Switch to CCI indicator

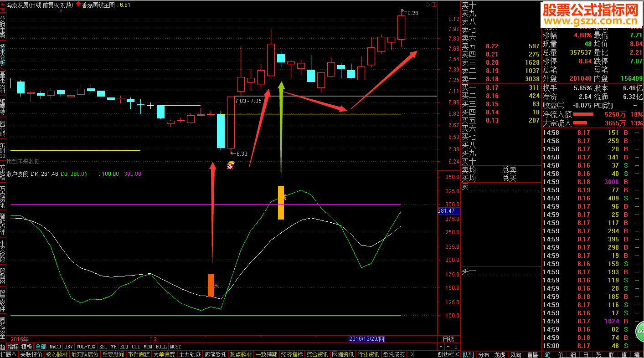[136, 347]
